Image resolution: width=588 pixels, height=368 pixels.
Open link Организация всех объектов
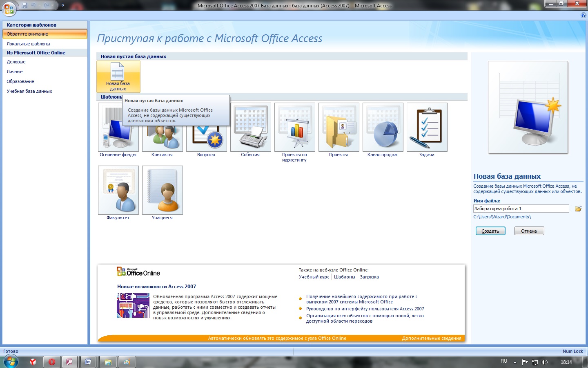click(x=365, y=319)
